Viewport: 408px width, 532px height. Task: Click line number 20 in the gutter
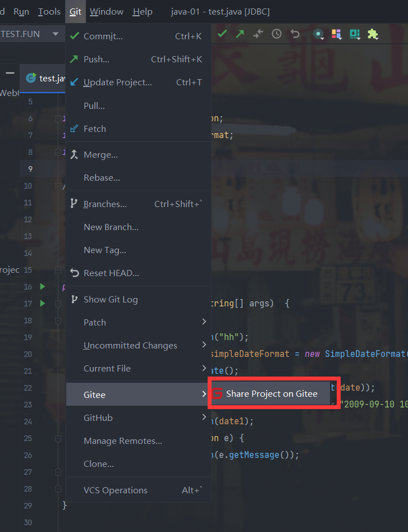click(28, 354)
